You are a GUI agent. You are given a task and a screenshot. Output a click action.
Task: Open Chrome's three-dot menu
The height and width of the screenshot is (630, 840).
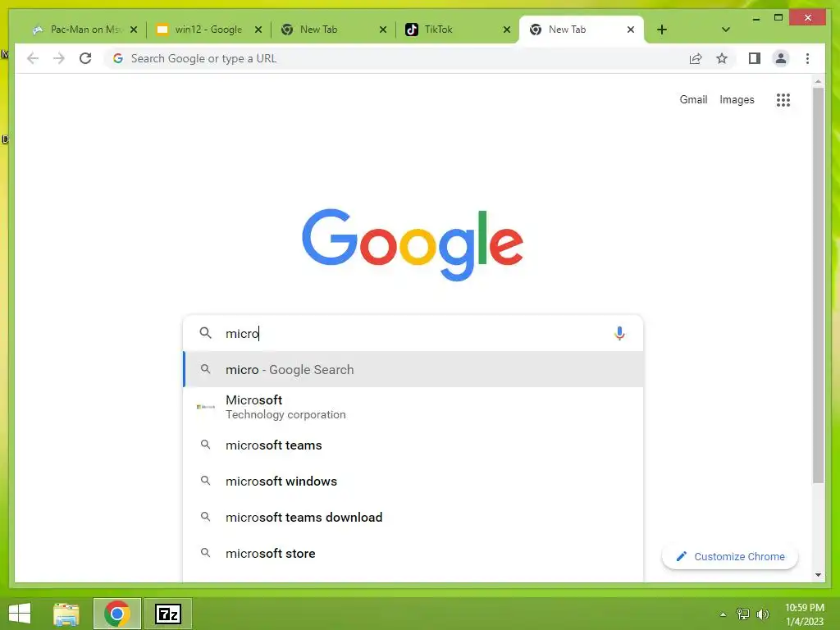[807, 58]
